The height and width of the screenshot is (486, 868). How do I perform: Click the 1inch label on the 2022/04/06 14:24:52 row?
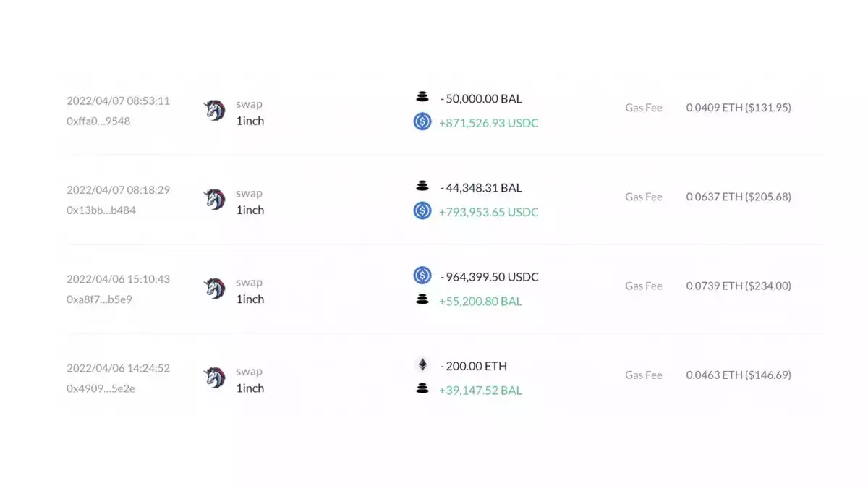click(250, 388)
